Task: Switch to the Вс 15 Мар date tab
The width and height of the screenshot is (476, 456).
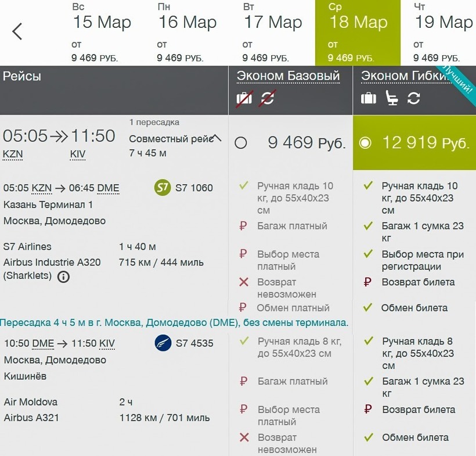Action: click(x=102, y=33)
